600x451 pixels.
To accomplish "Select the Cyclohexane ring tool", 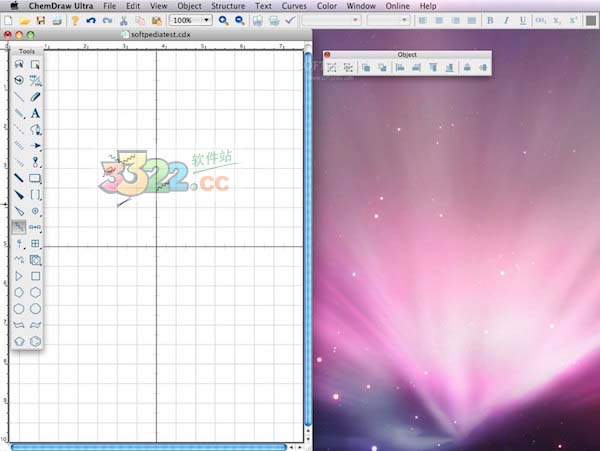I will coord(35,292).
